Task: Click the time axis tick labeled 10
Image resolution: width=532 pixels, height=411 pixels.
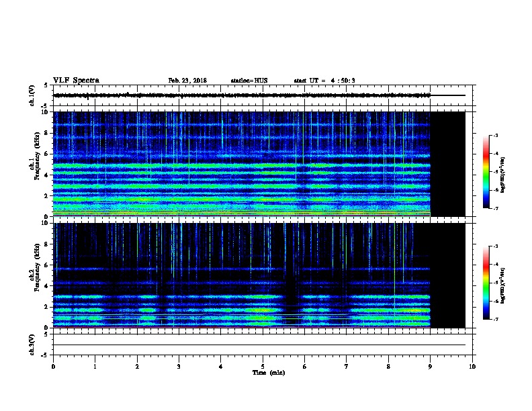Action: (472, 366)
